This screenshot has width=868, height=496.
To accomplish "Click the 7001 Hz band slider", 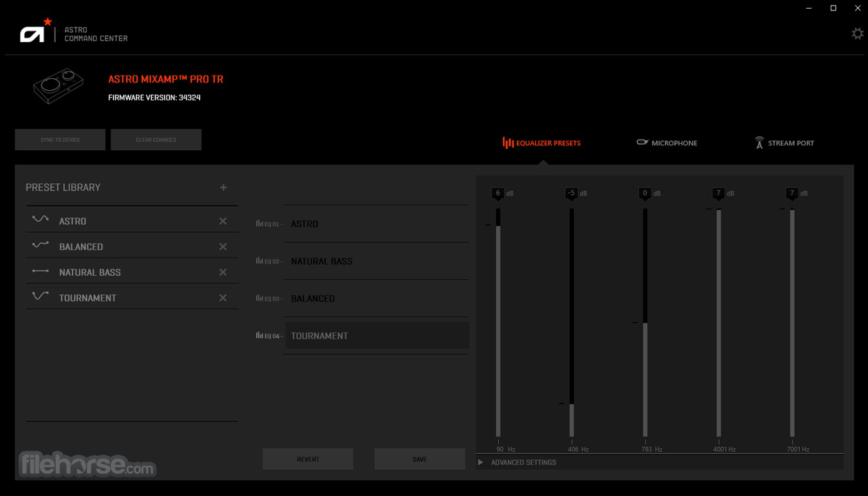I will (792, 323).
